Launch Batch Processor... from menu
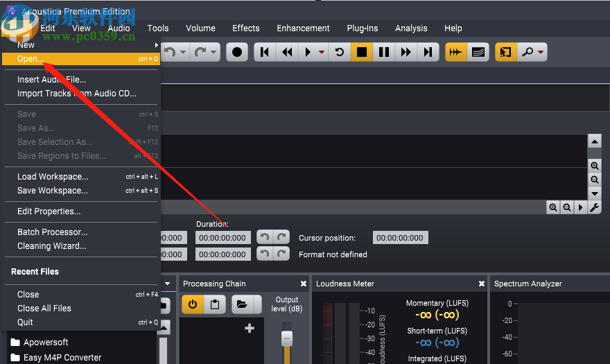 point(81,232)
